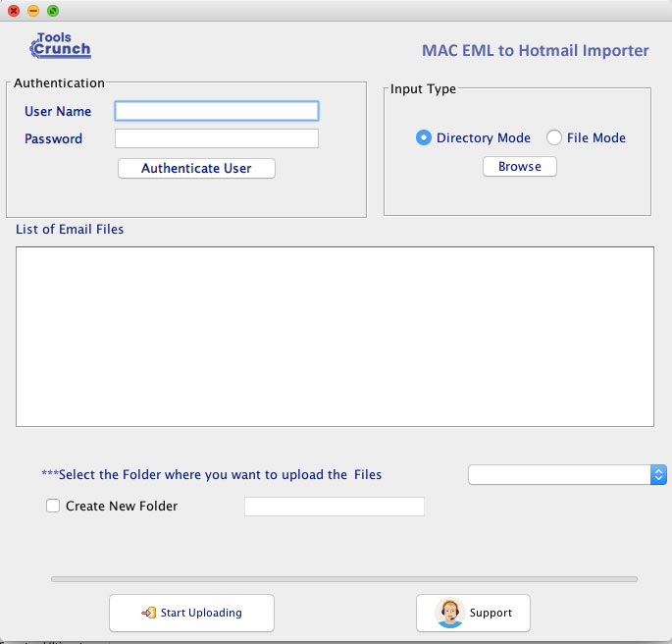Close the window with the red button
This screenshot has width=672, height=644.
pos(14,11)
